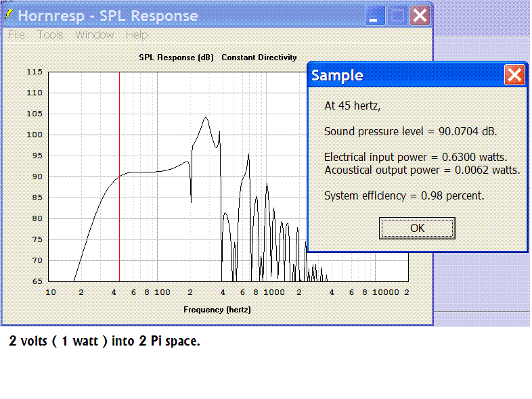Screen dimensions: 532x399
Task: Click OK in the Sample dialog
Action: coord(417,228)
